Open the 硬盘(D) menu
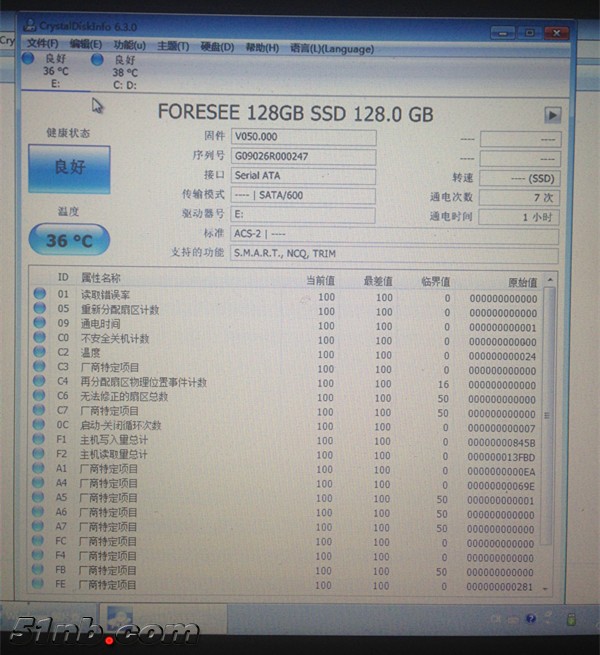This screenshot has width=600, height=655. point(217,47)
